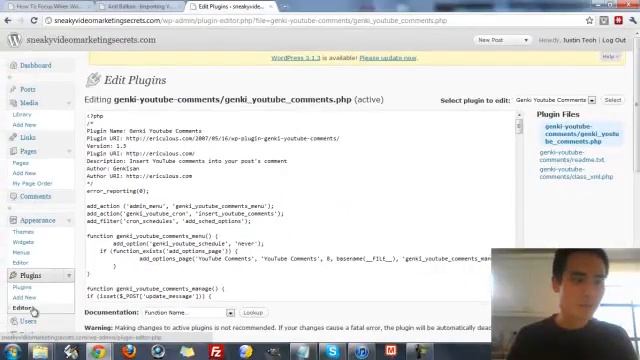Switch to the How To Focus browser tab
640x360 pixels.
tap(48, 7)
